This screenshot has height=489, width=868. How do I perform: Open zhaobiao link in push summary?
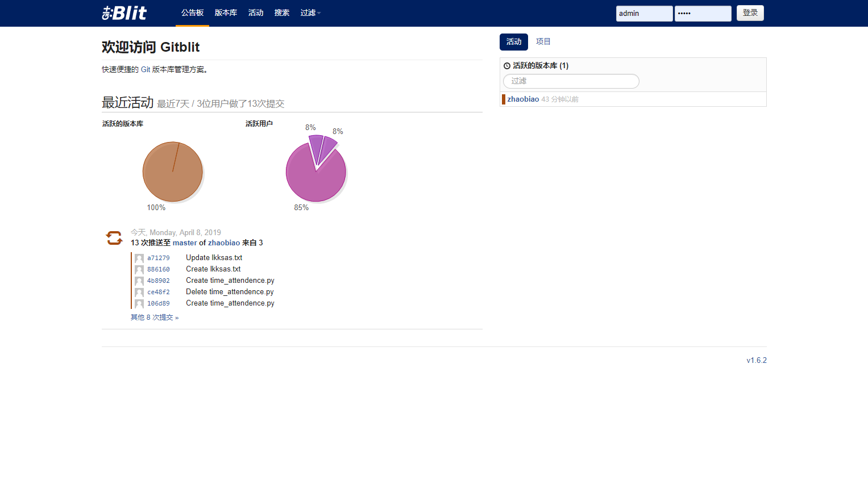click(x=224, y=243)
